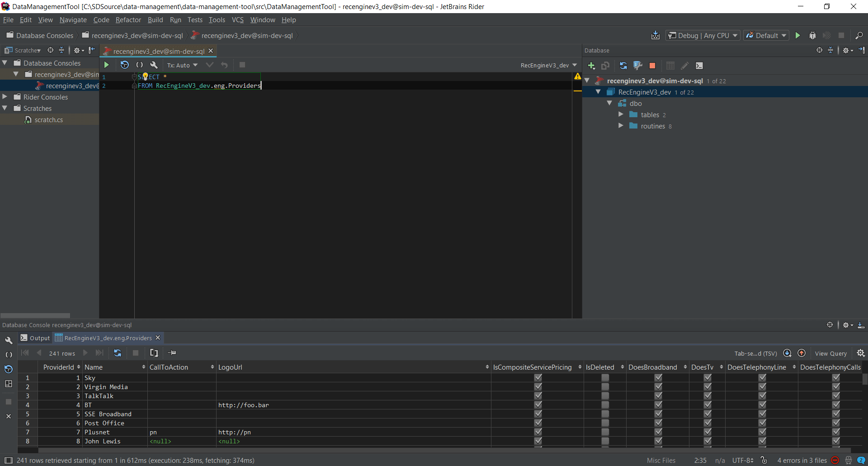
Task: Open table editor icon in Database panel
Action: [670, 66]
